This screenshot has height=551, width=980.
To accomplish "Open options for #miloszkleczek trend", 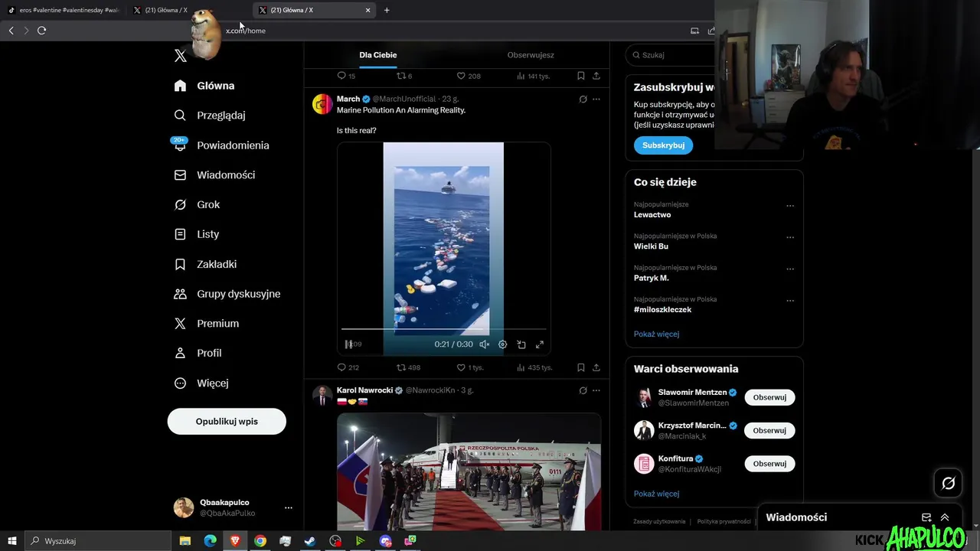I will tap(790, 301).
